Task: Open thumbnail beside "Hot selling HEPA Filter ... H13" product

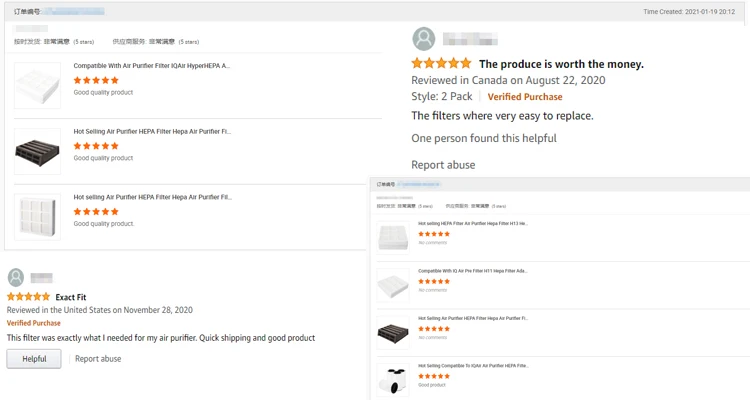Action: tap(393, 237)
